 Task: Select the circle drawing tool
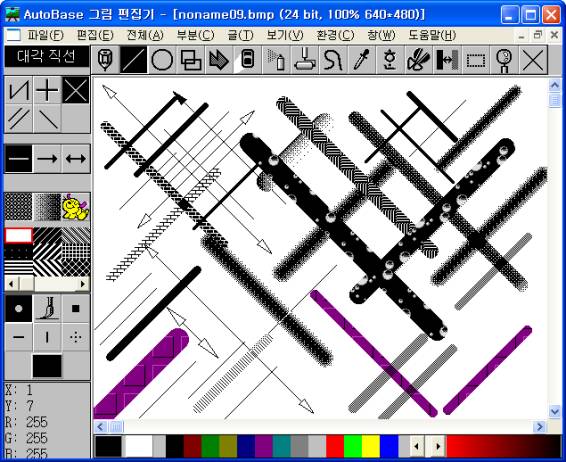click(162, 60)
